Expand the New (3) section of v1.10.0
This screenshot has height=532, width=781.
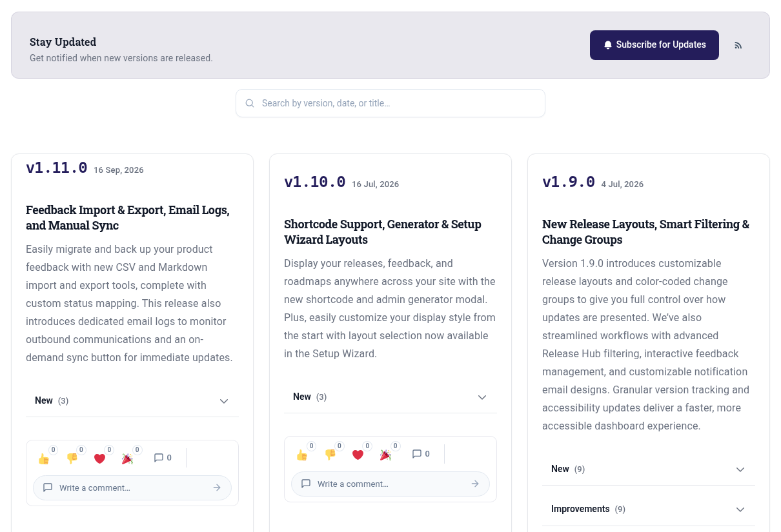391,397
